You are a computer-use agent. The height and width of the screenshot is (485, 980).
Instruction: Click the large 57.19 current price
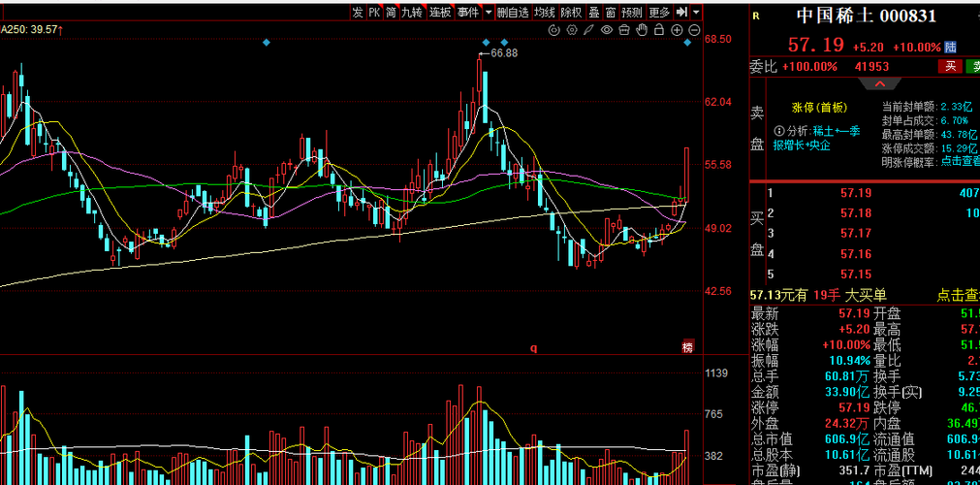815,46
